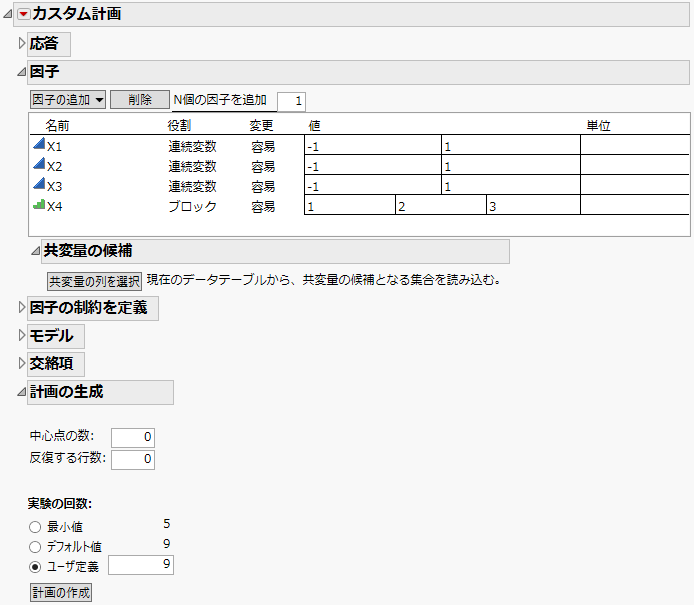Click the X4 block value cell 1
Viewport: 694px width, 605px height.
point(350,205)
